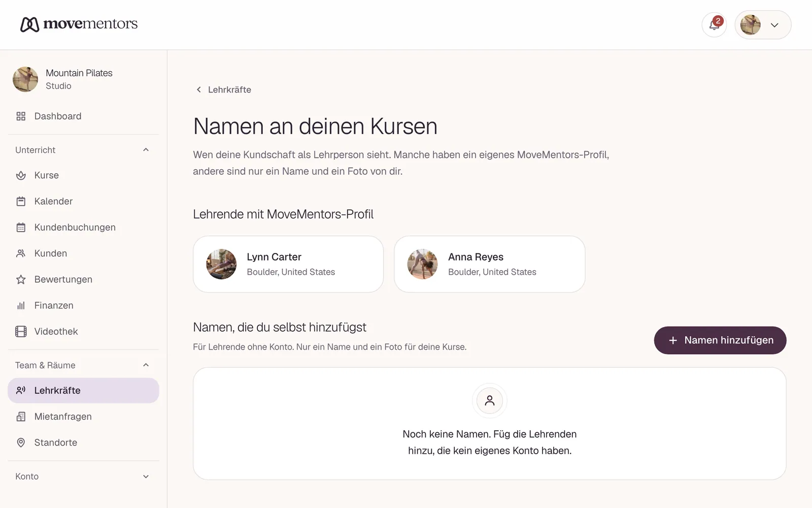Click the Videothek film icon
This screenshot has width=812, height=508.
[21, 331]
